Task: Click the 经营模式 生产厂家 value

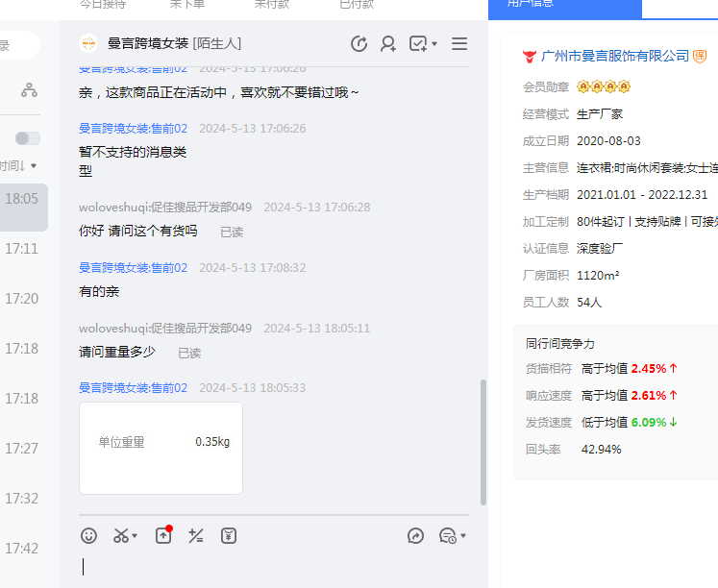Action: pos(600,114)
